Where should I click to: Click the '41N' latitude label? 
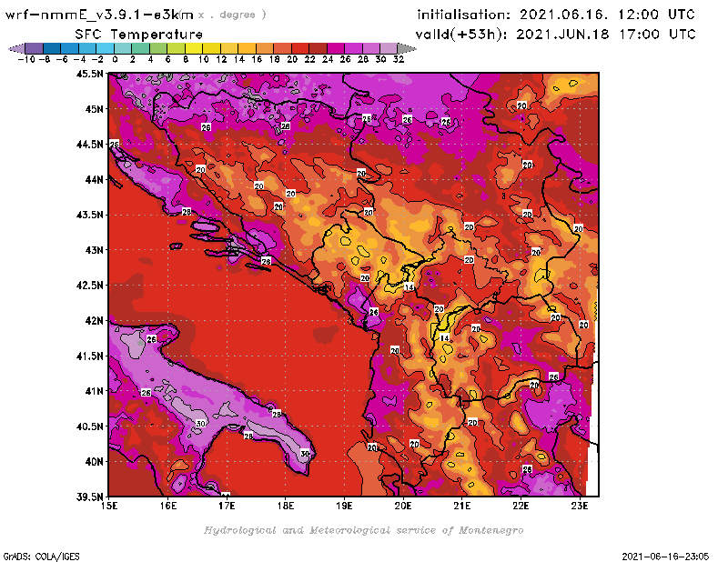click(94, 391)
